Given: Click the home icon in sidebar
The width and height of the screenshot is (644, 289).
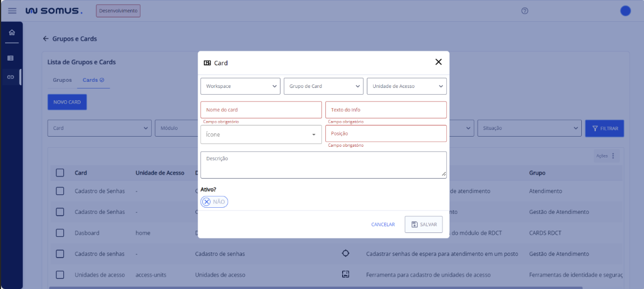Looking at the screenshot, I should tap(11, 32).
